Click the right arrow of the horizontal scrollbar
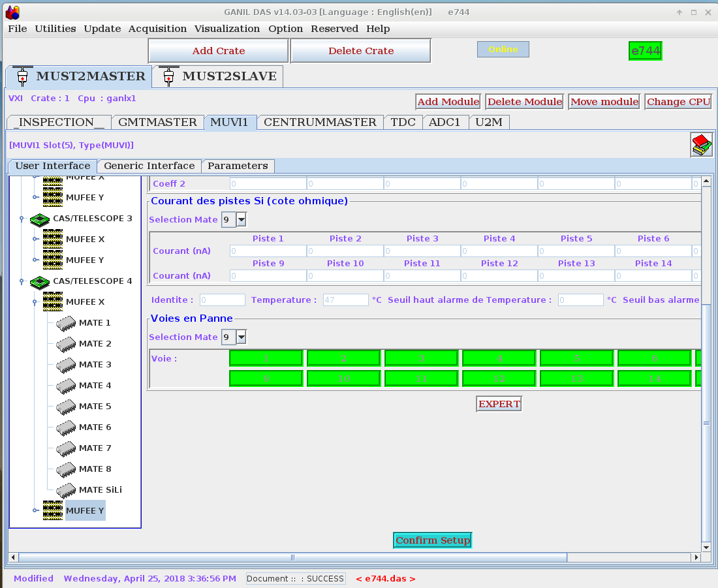The image size is (718, 588). (696, 557)
